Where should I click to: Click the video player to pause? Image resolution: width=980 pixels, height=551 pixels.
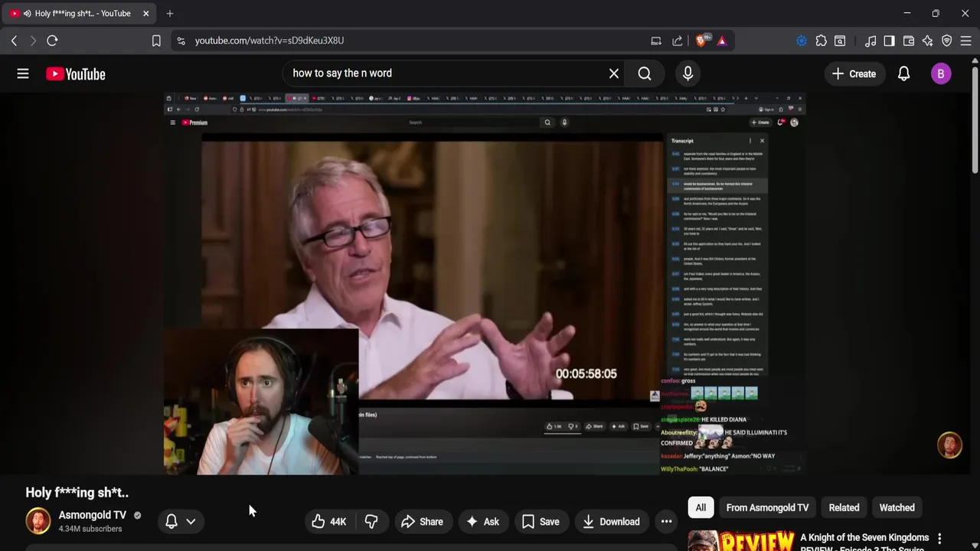(485, 283)
